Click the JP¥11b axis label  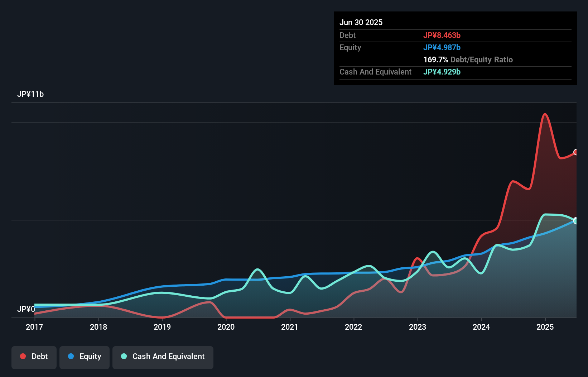31,94
